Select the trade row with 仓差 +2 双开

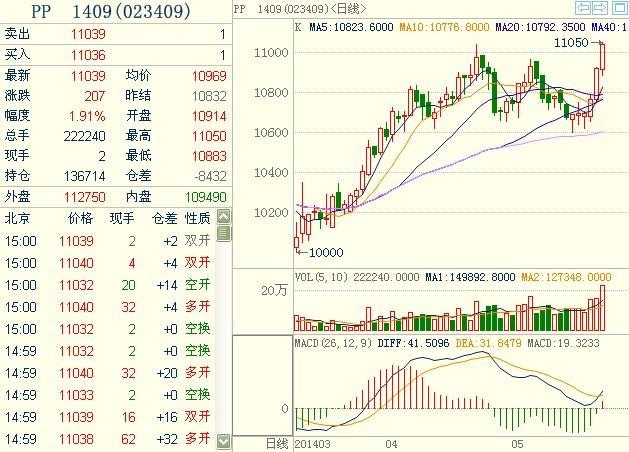108,241
